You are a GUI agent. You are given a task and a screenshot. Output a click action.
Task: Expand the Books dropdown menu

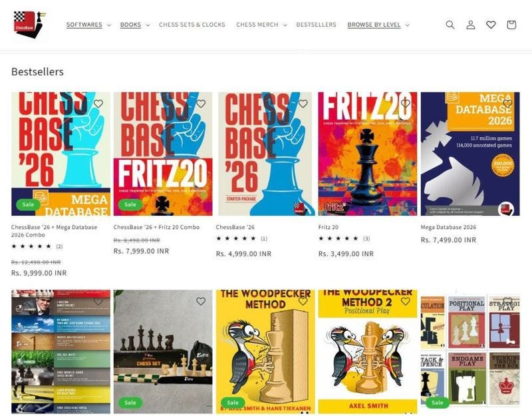point(135,25)
